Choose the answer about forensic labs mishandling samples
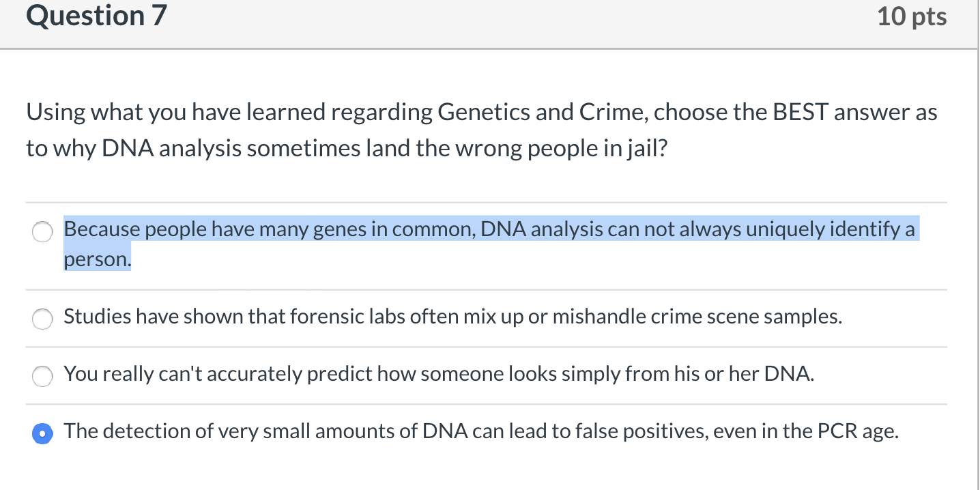 pyautogui.click(x=42, y=319)
